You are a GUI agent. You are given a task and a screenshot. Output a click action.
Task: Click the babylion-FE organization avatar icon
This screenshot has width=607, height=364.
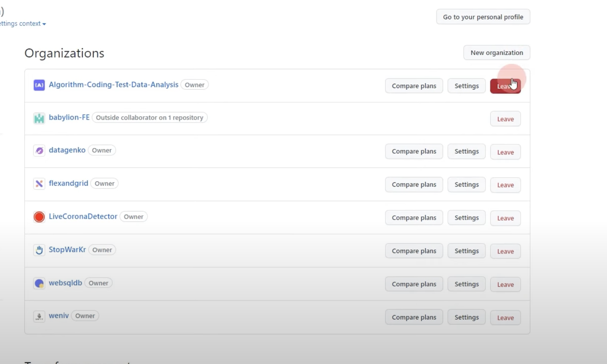tap(39, 118)
